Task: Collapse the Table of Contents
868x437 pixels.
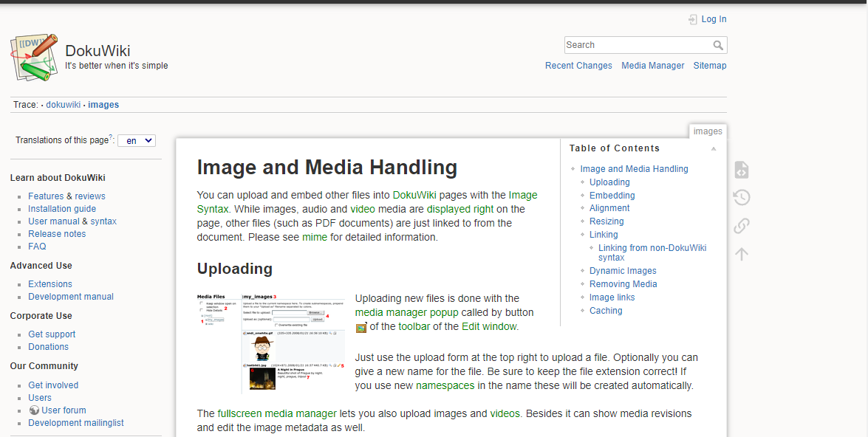Action: point(713,148)
